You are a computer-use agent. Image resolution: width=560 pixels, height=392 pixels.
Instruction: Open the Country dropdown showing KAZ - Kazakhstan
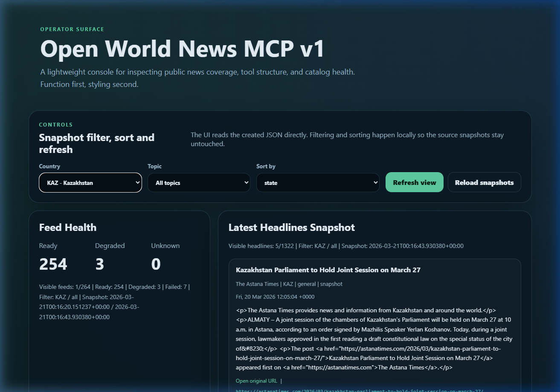click(x=90, y=182)
